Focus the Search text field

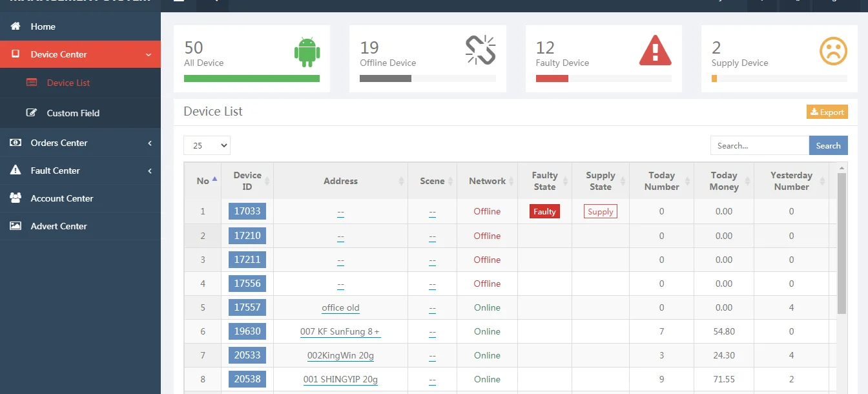759,145
